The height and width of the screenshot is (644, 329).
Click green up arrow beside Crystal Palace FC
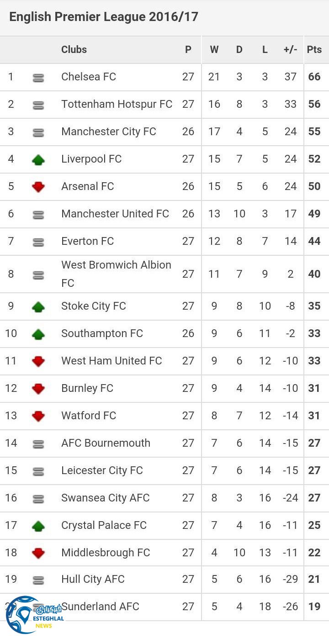click(38, 526)
